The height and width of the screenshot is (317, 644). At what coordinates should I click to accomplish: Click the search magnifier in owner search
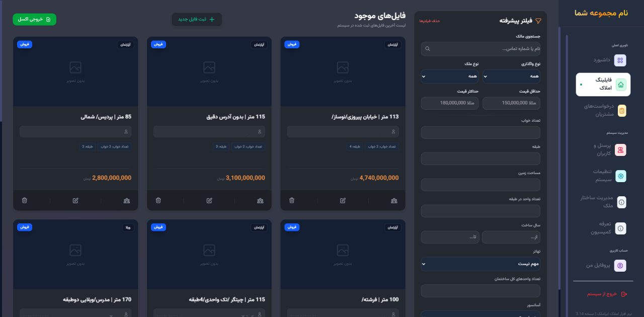click(x=428, y=49)
